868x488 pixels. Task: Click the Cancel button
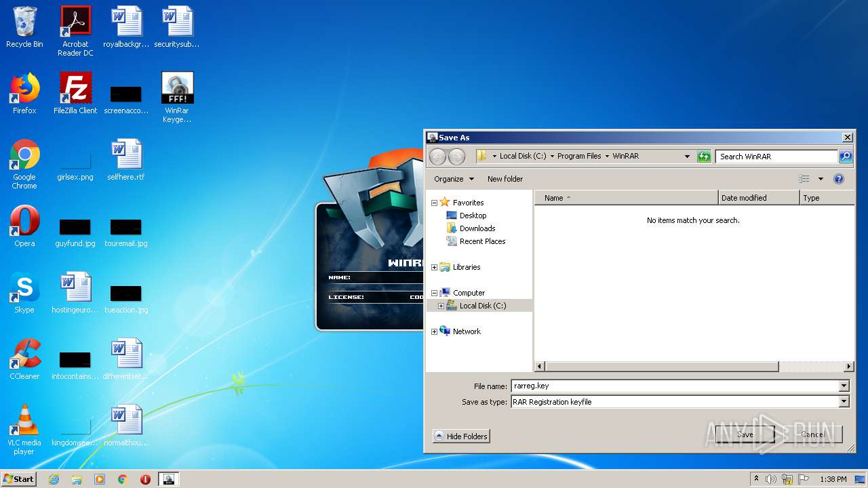click(812, 434)
